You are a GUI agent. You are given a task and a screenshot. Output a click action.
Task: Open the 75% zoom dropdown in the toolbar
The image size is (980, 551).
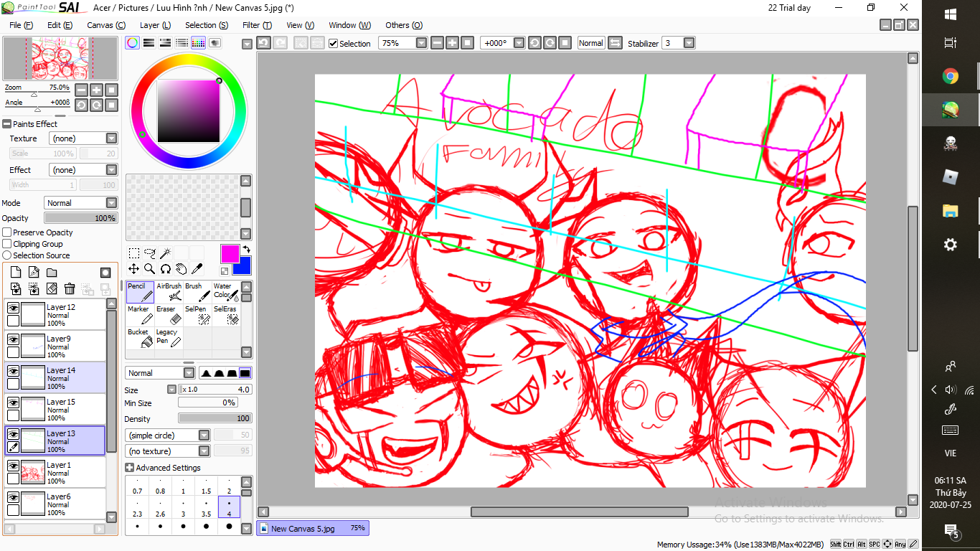point(421,43)
